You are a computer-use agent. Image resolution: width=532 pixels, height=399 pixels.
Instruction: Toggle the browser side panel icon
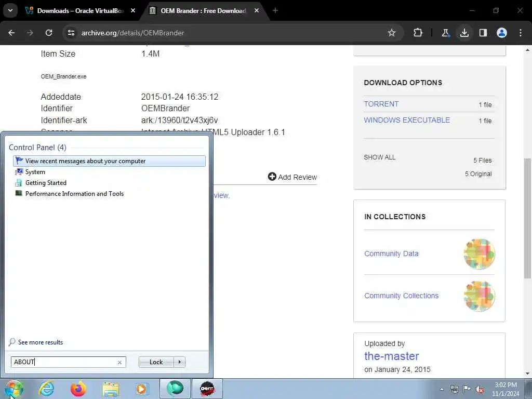483,33
